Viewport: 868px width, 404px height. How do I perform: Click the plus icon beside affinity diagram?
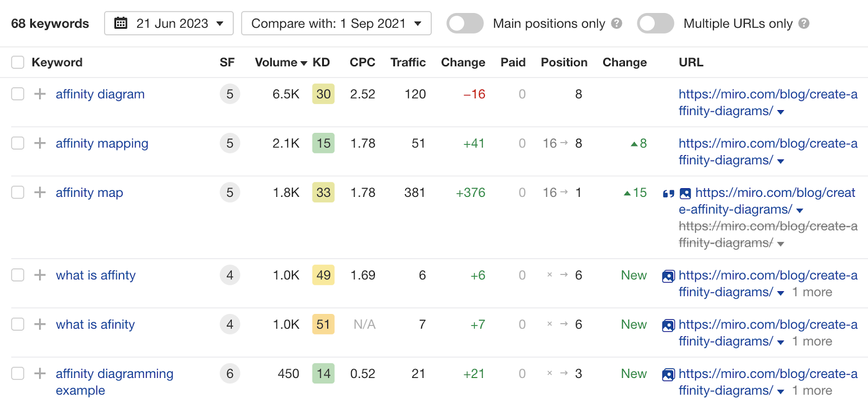point(40,94)
